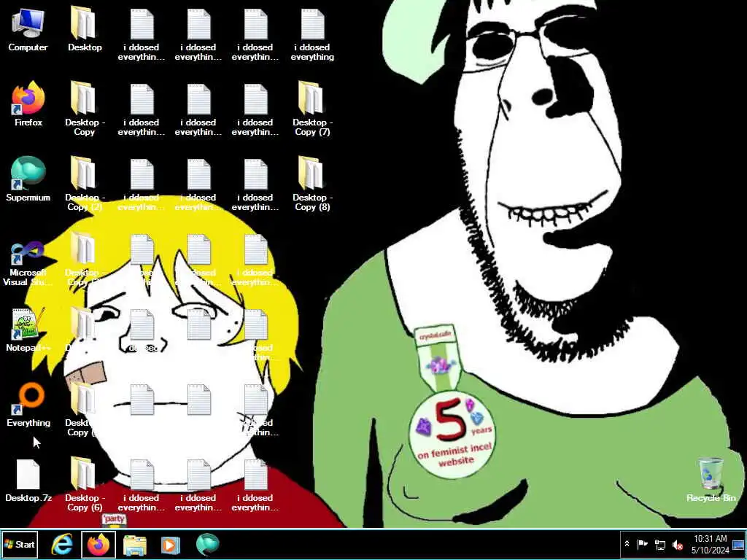Select the Microsoft Visual Studio shortcut

(x=28, y=263)
